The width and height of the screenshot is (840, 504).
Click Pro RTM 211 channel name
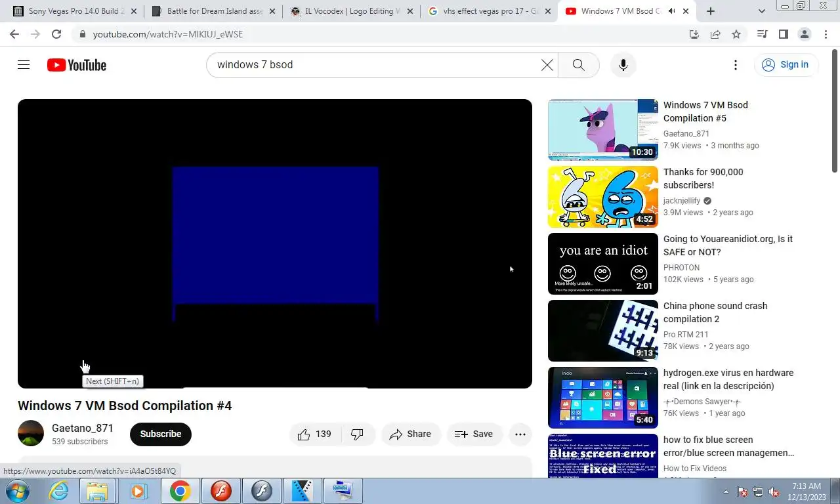tap(684, 334)
